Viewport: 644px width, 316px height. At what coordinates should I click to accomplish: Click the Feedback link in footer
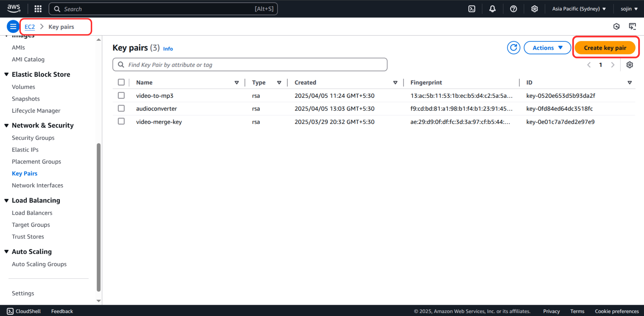62,311
